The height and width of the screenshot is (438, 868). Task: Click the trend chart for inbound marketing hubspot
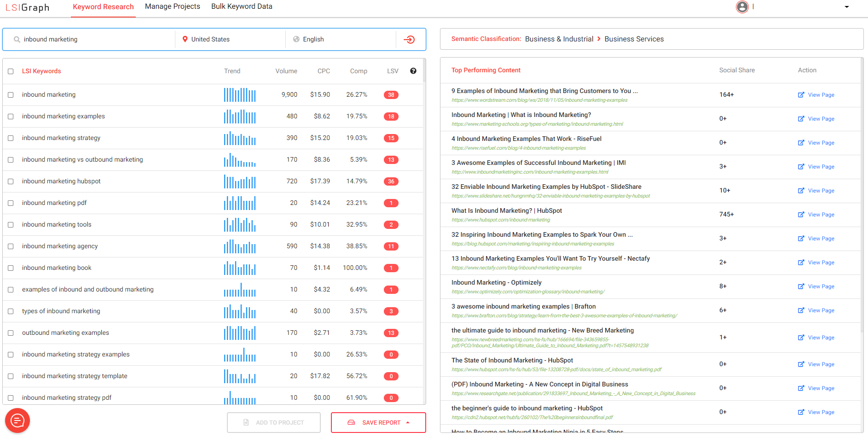[x=240, y=181]
